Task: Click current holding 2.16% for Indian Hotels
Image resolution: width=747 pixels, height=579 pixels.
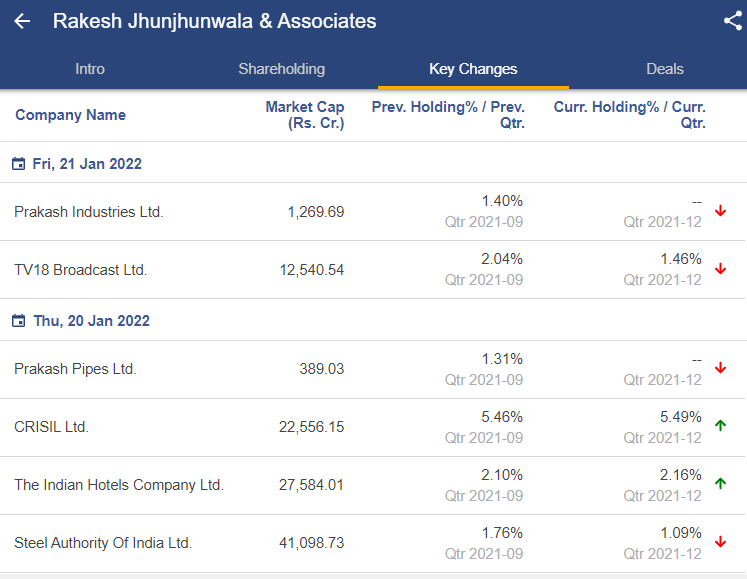Action: point(680,475)
